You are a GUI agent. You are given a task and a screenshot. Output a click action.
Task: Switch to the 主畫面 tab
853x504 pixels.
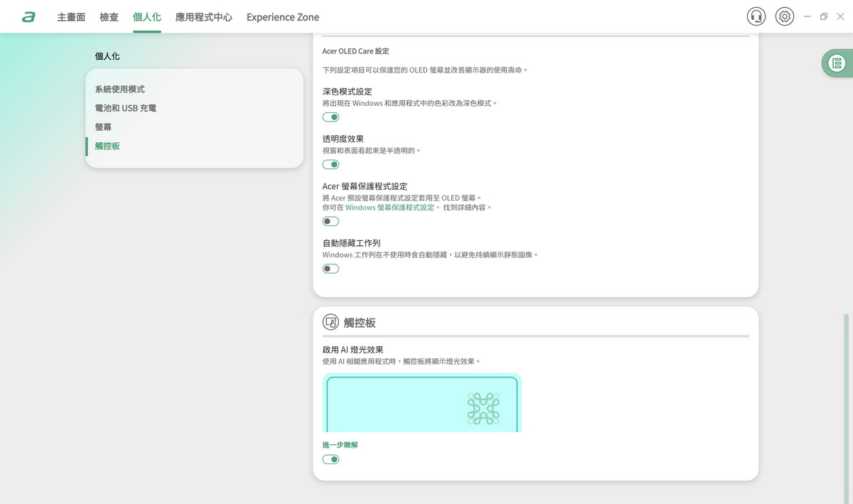(71, 17)
